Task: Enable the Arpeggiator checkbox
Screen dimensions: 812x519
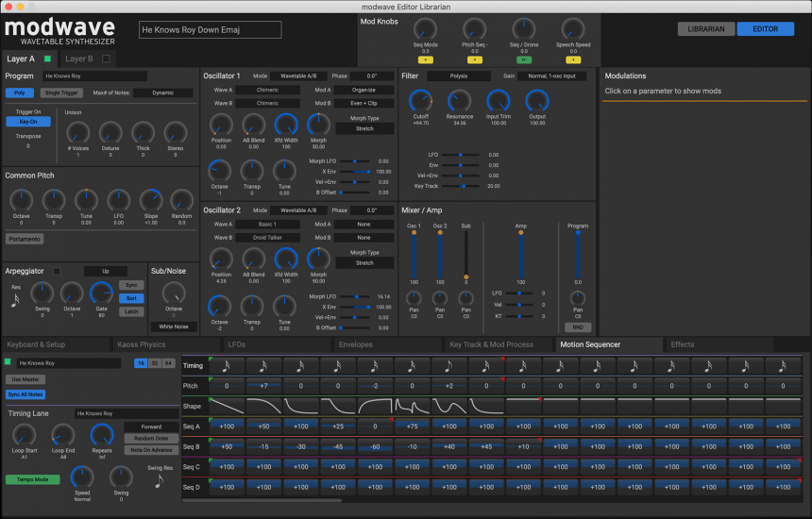Action: click(x=57, y=271)
